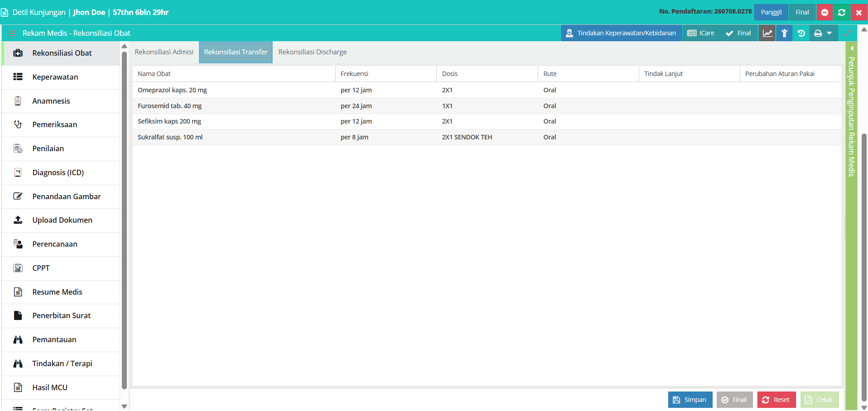The image size is (868, 411).
Task: Open the Resume Medis menu item
Action: (61, 292)
